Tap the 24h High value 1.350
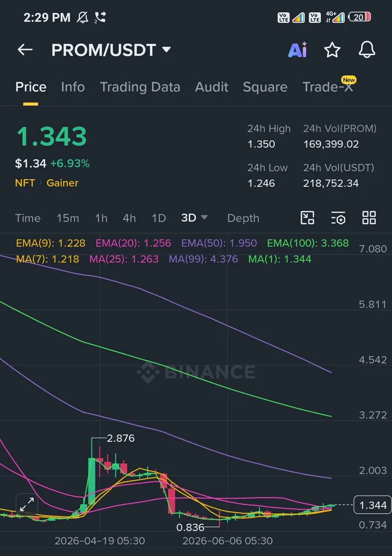 tap(261, 144)
